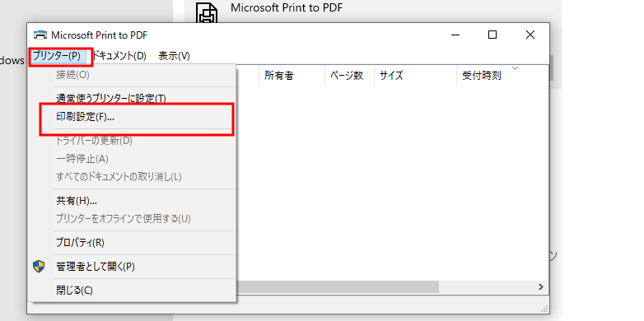Screen dimensions: 644x321
Task: Sort by 所有者 column header
Action: pos(292,76)
